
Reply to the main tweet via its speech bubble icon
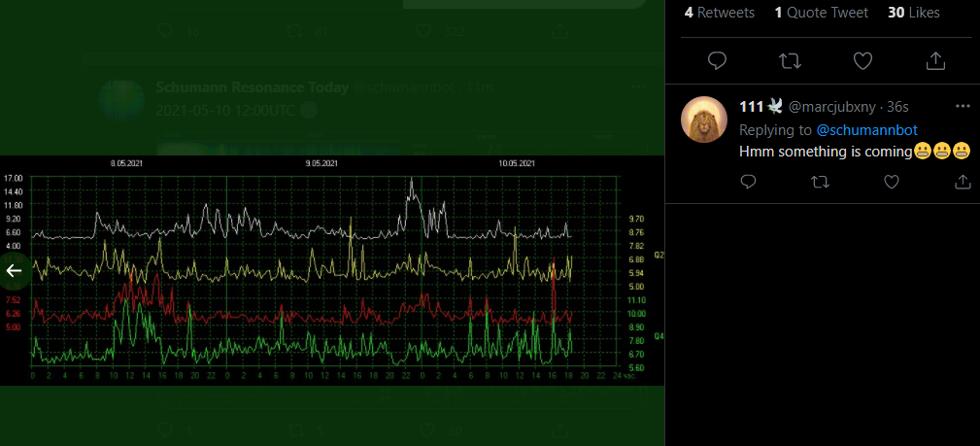tap(717, 60)
